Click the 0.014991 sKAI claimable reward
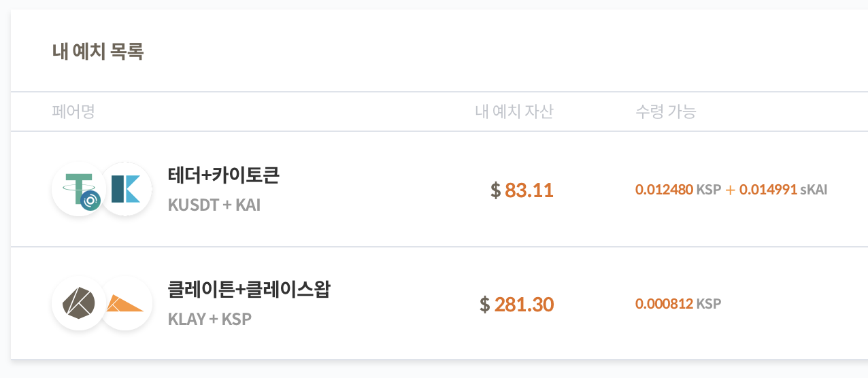The height and width of the screenshot is (378, 868). [x=784, y=190]
